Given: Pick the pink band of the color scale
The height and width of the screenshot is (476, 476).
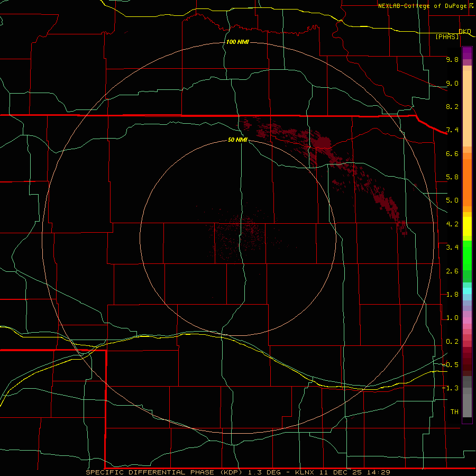Looking at the screenshot, I should (467, 321).
